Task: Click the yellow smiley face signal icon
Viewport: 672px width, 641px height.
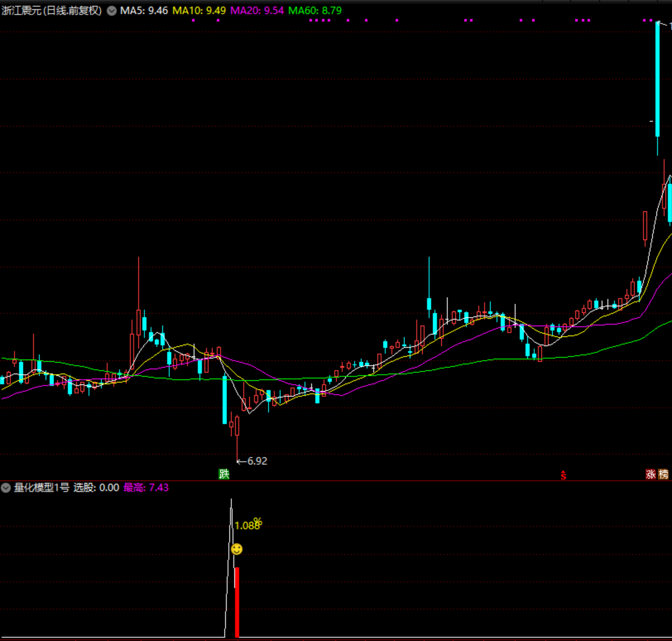Action: coord(237,549)
